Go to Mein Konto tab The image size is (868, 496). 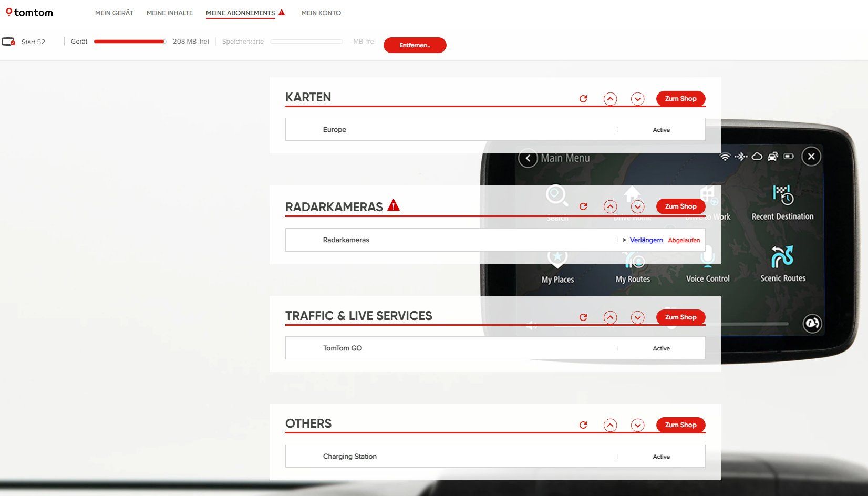[321, 13]
